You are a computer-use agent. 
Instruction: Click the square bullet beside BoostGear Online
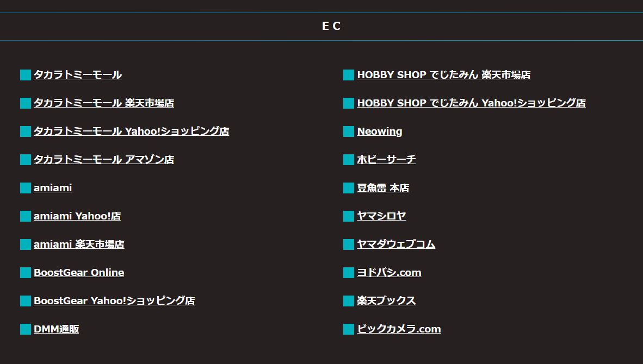[x=26, y=273]
